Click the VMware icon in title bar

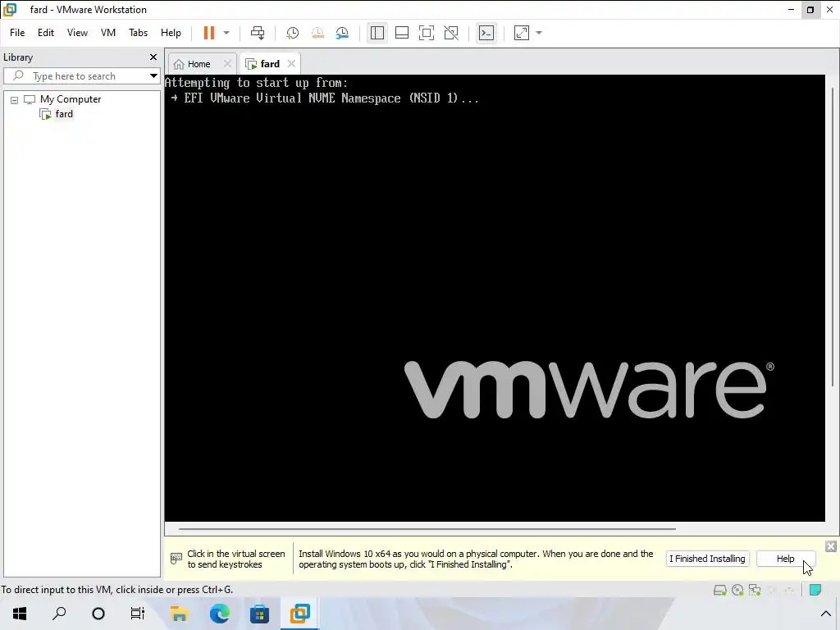[10, 10]
